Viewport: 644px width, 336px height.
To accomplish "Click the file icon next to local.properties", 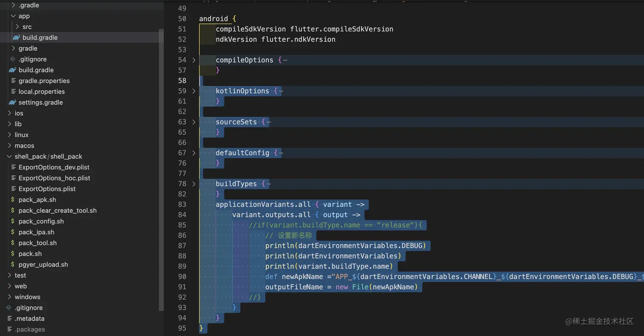I will tap(13, 92).
